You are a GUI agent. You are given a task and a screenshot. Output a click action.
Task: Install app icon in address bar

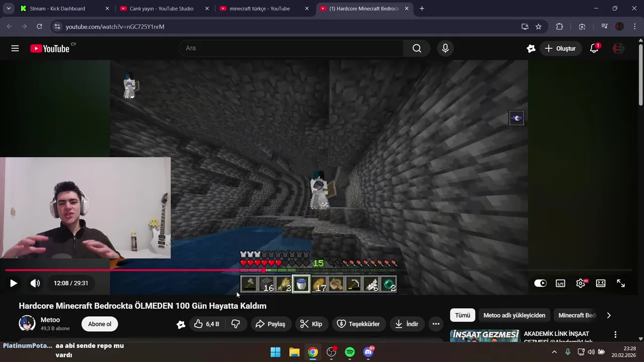coord(525,27)
